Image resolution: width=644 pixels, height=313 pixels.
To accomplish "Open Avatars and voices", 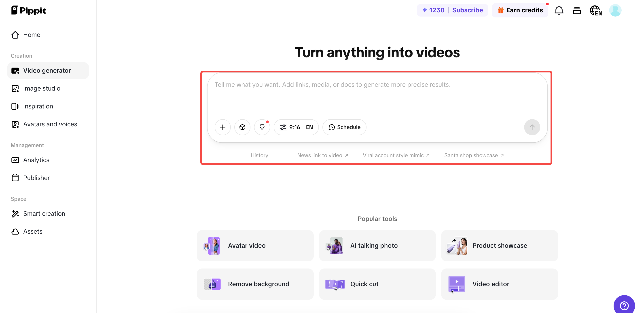I will tap(50, 124).
